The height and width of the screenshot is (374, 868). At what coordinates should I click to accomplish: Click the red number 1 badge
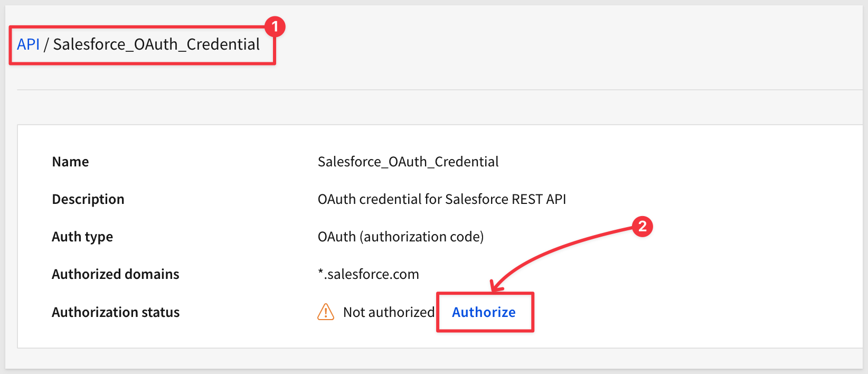click(275, 26)
